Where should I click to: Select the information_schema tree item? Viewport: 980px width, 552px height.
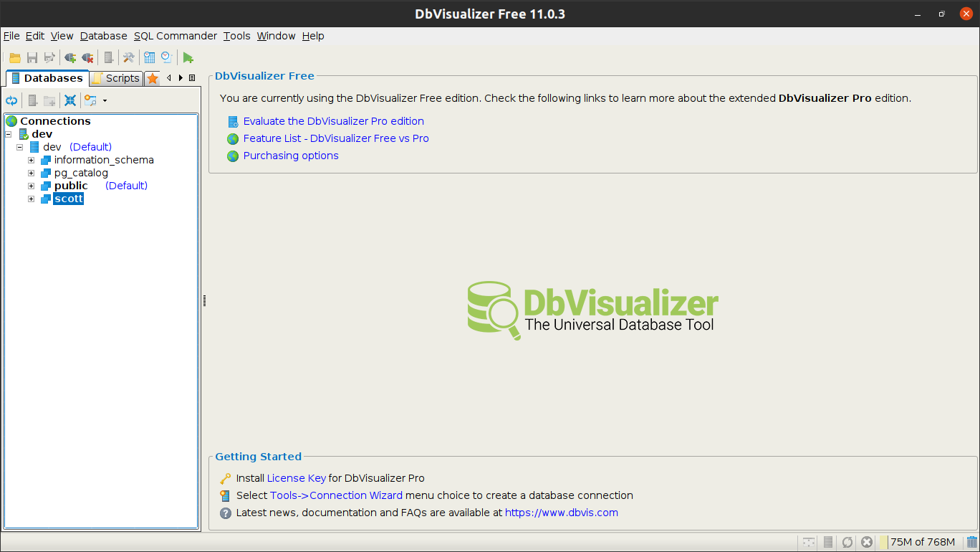point(104,160)
